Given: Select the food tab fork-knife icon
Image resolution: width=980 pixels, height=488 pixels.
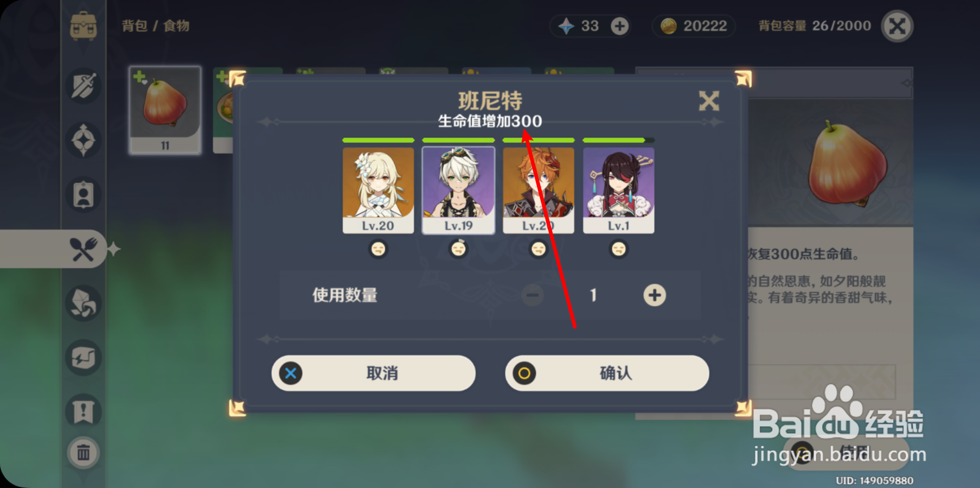Looking at the screenshot, I should pyautogui.click(x=84, y=249).
